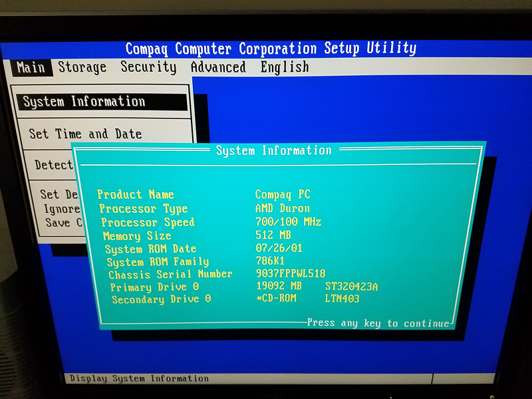532x399 pixels.
Task: Click the System Information dialog title
Action: point(274,150)
